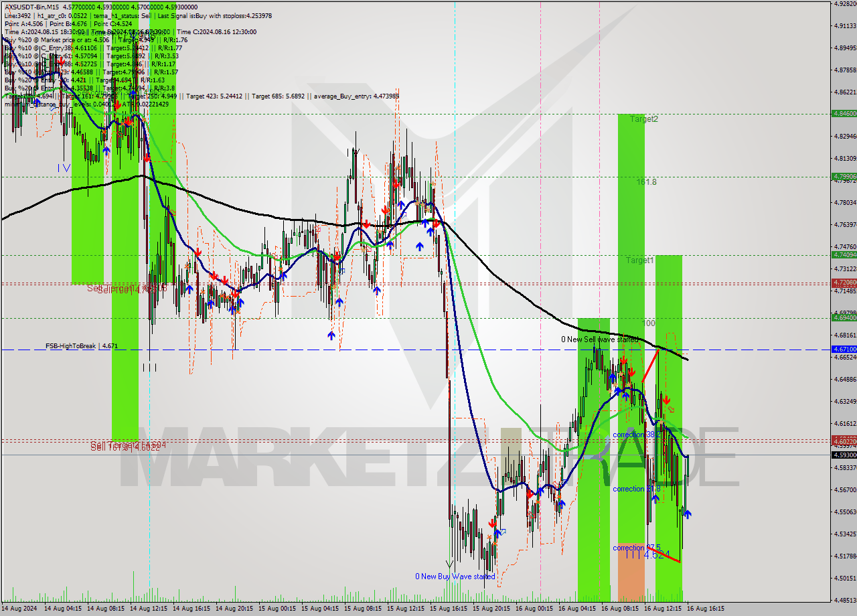Click the '16 Aug 00:15' time axis label
The image size is (857, 616).
(x=534, y=609)
